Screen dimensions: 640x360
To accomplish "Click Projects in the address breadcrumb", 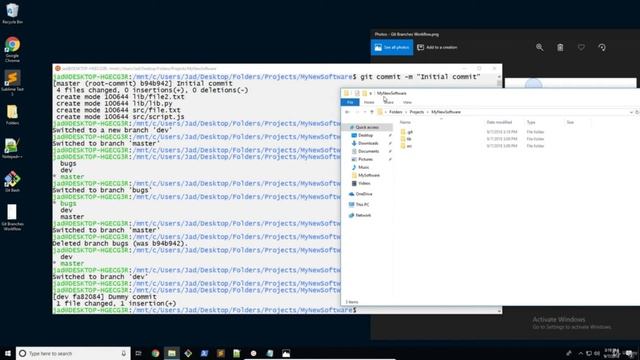I will [x=417, y=112].
